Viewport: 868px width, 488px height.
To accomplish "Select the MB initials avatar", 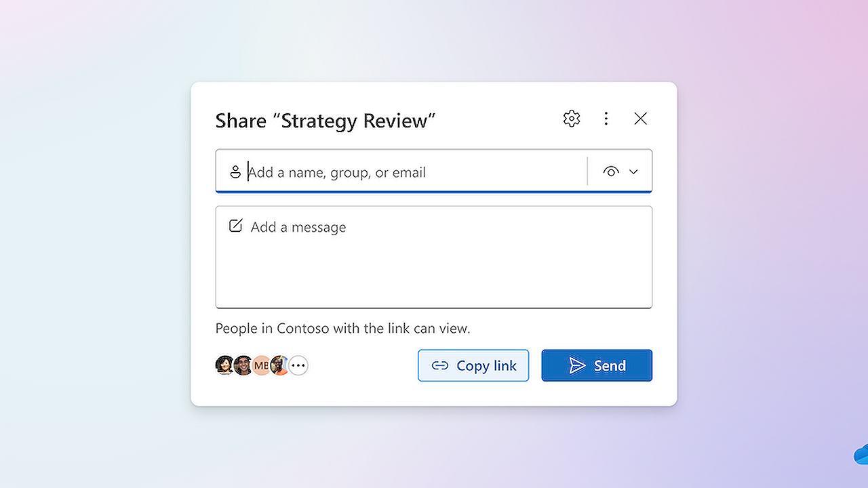I will pos(261,365).
